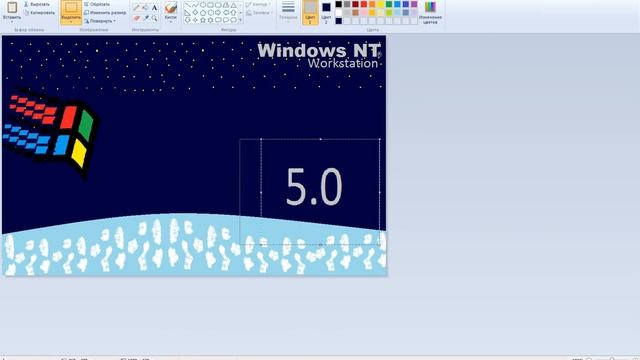This screenshot has width=640, height=360.
Task: Pick the brown color swatch
Action: click(355, 13)
